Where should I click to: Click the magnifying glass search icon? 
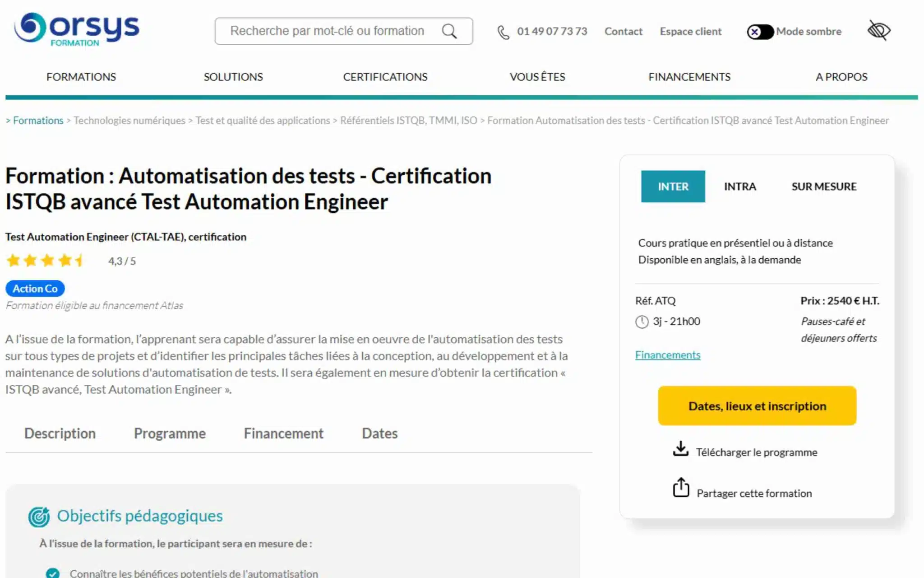click(x=449, y=31)
